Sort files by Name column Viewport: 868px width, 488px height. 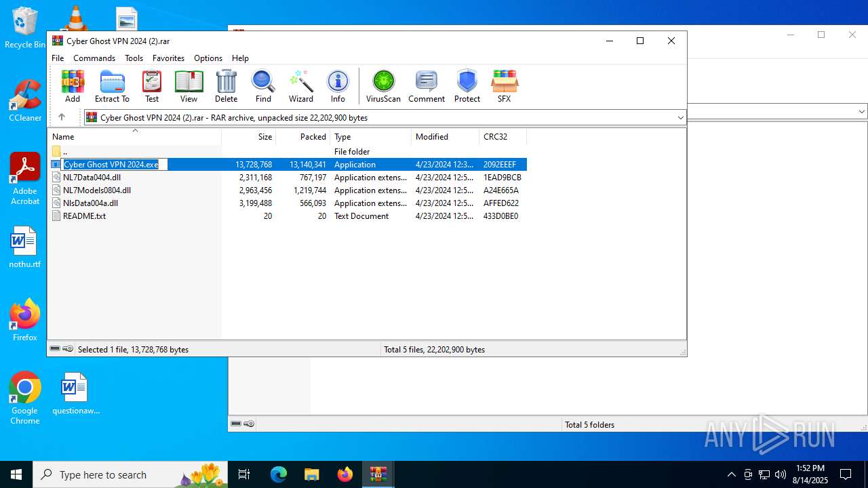[134, 136]
